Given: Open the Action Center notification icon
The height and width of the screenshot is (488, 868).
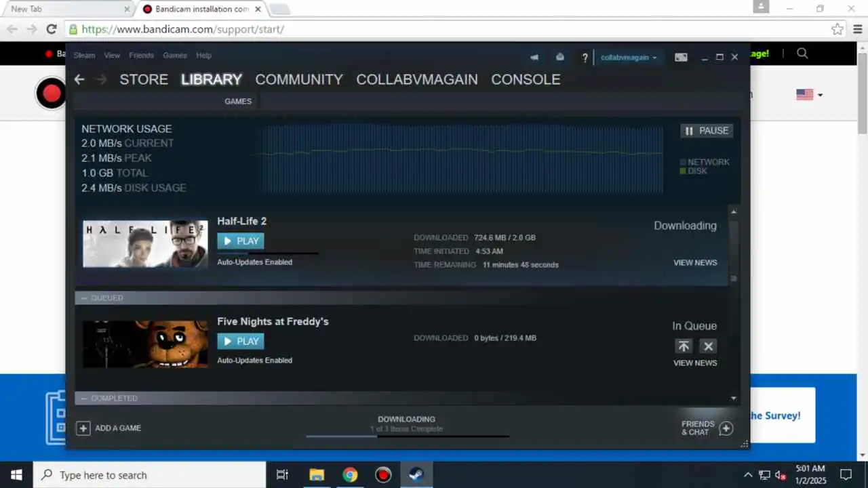Looking at the screenshot, I should (x=846, y=474).
